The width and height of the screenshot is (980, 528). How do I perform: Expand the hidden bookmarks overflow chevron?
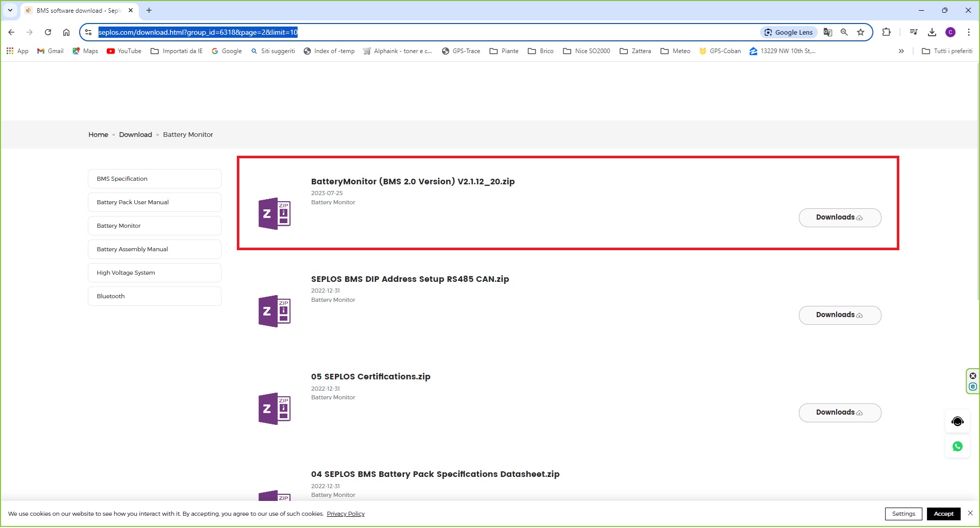(x=901, y=51)
